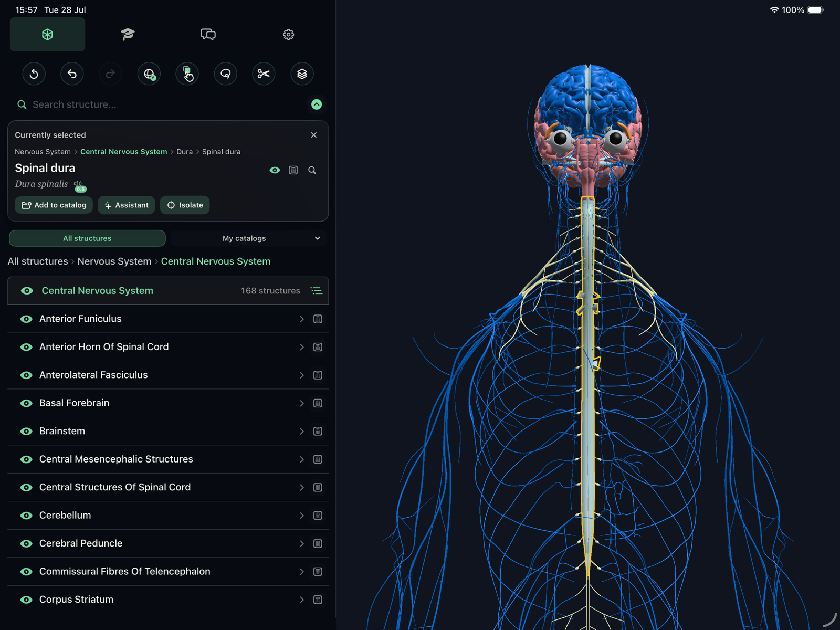This screenshot has height=630, width=840.
Task: Close the Currently selected panel
Action: pos(314,135)
